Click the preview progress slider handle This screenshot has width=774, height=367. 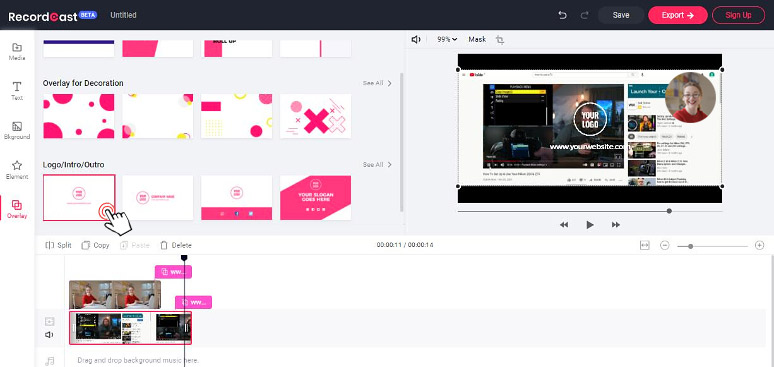(669, 211)
